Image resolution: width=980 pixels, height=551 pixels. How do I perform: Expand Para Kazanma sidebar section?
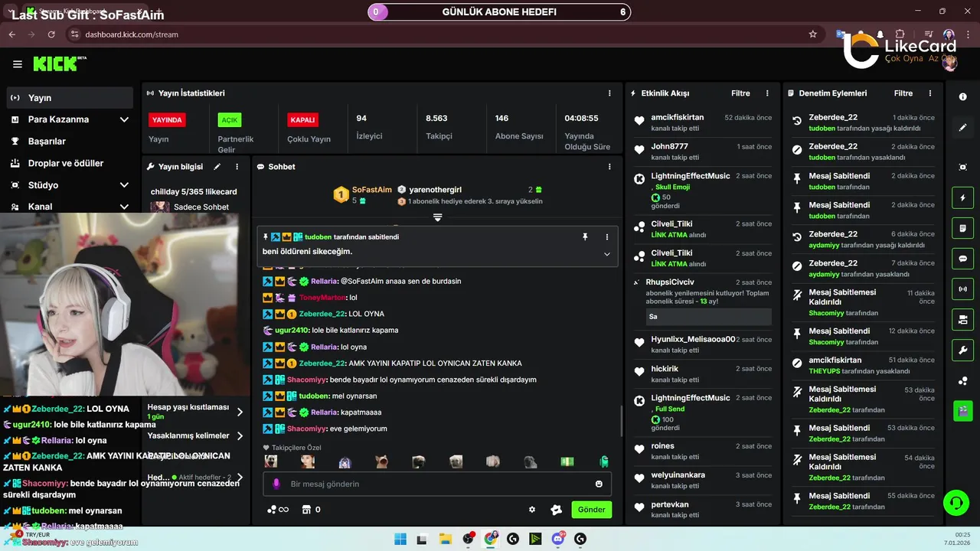click(124, 119)
